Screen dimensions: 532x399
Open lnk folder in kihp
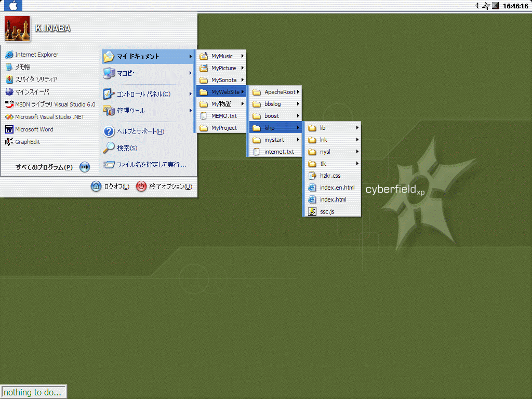pos(333,140)
